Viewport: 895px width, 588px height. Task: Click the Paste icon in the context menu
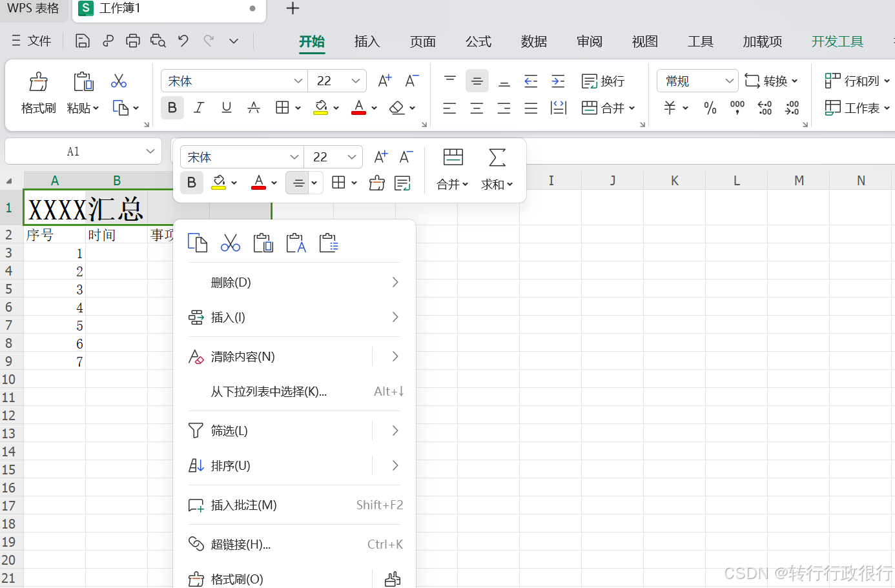pyautogui.click(x=263, y=243)
